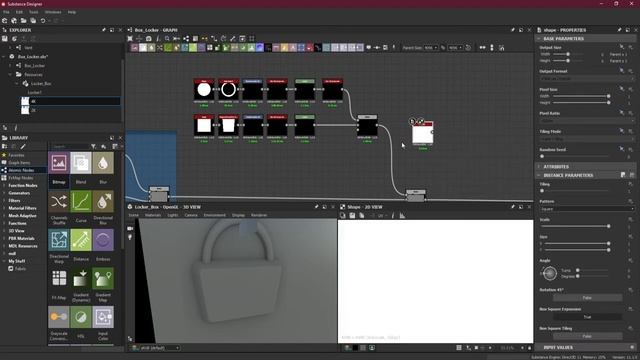640x360 pixels.
Task: Select the Channels Shuffle node icon
Action: [x=59, y=202]
